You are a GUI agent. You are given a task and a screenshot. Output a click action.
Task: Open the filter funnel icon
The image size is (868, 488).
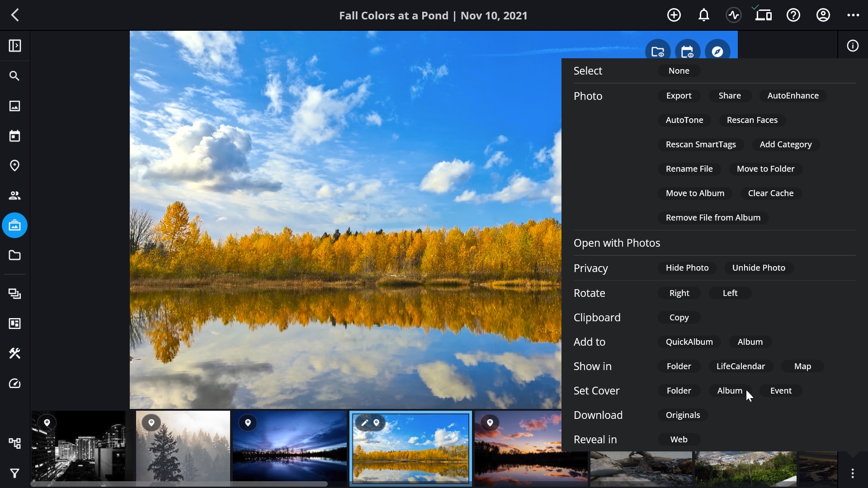click(x=15, y=473)
